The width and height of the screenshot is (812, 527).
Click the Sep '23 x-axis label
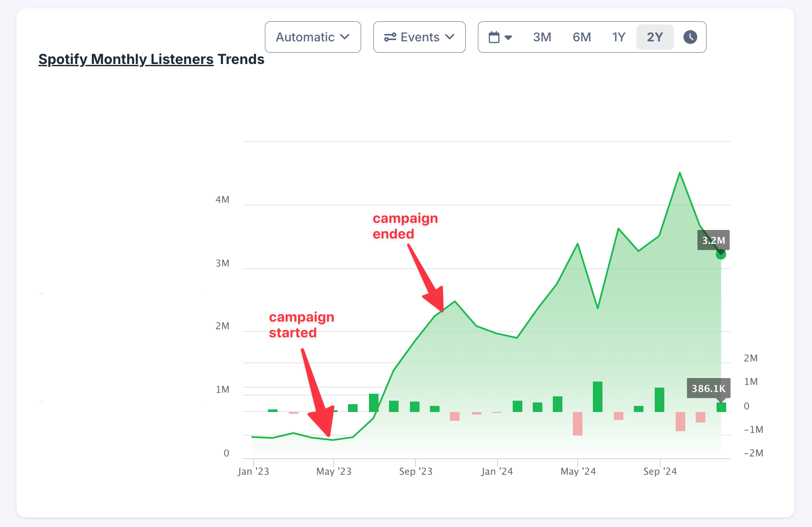[x=416, y=471]
